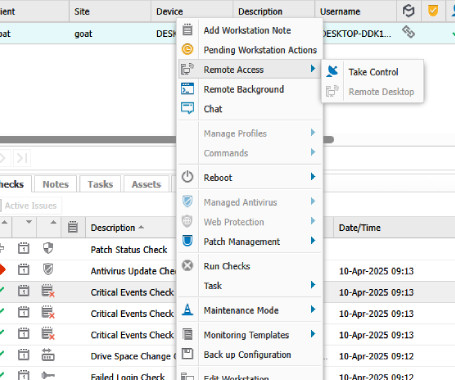This screenshot has height=380, width=455.
Task: Click the calendar icon in the Patch Status Check row
Action: [23, 248]
